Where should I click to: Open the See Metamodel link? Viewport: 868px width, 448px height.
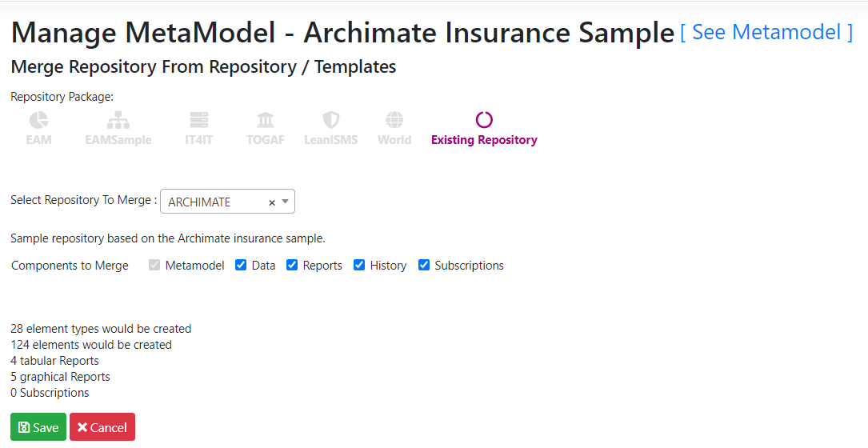(x=766, y=32)
